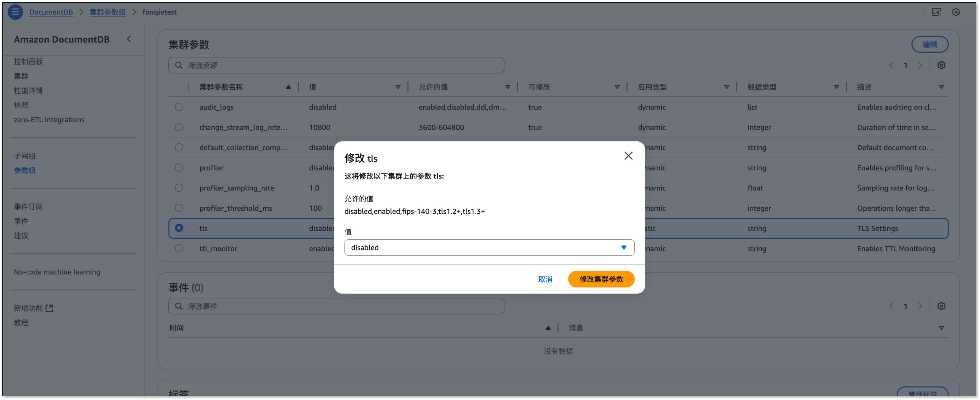Sort by 集群参数名称 column arrow
This screenshot has height=400, width=980.
tap(288, 87)
